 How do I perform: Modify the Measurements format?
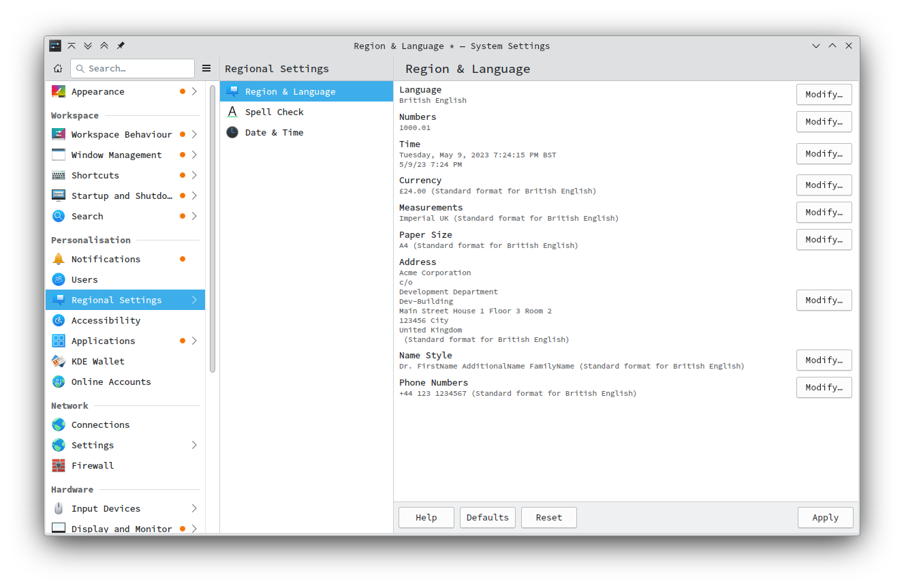coord(824,213)
